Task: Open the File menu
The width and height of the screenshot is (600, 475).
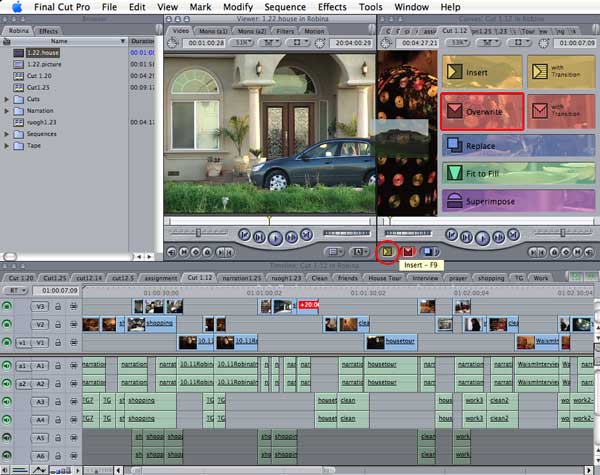Action: pyautogui.click(x=109, y=7)
